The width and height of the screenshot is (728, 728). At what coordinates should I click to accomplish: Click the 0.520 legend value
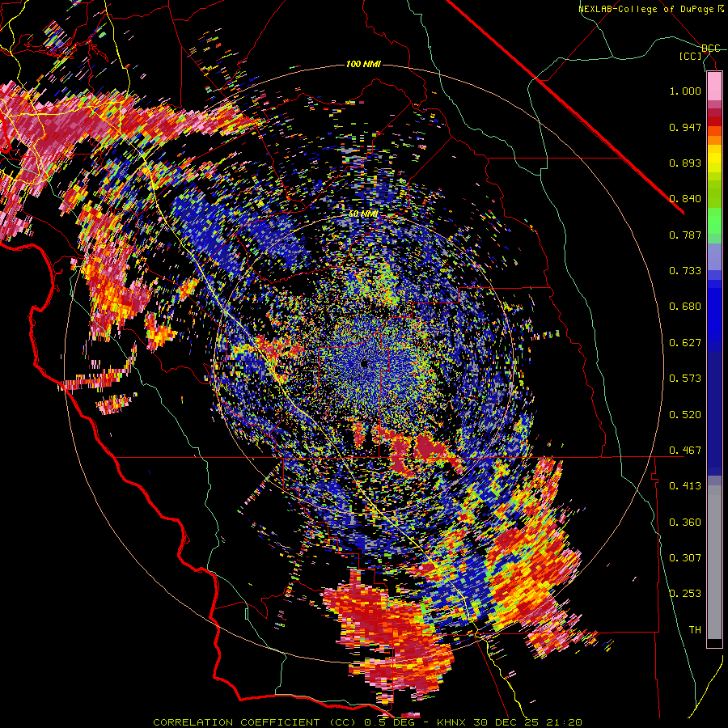685,415
